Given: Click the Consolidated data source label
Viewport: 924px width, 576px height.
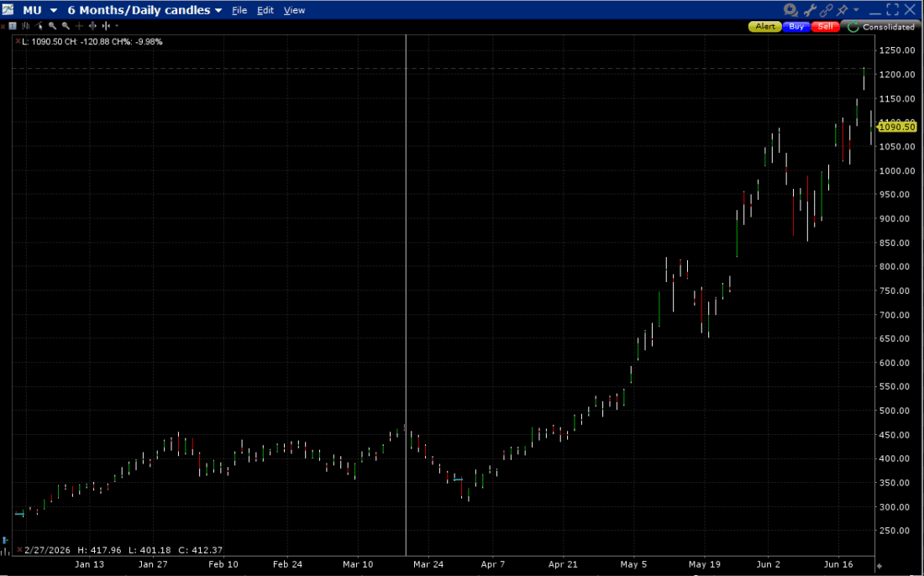Looking at the screenshot, I should coord(888,27).
